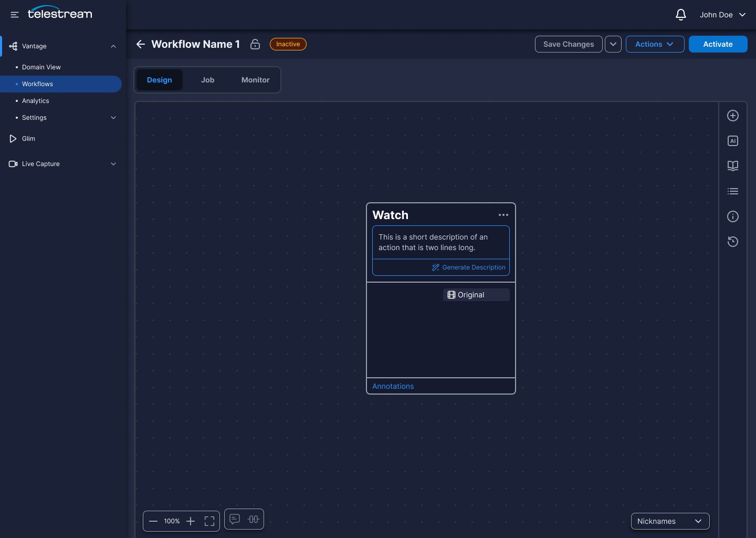Viewport: 756px width, 538px height.
Task: Open the Nicknames dropdown
Action: tap(670, 521)
